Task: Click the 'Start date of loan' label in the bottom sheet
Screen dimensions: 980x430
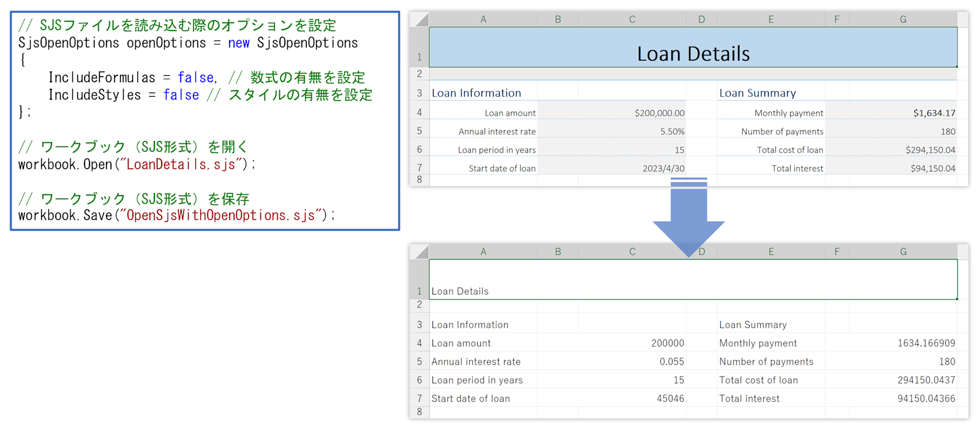Action: tap(470, 398)
